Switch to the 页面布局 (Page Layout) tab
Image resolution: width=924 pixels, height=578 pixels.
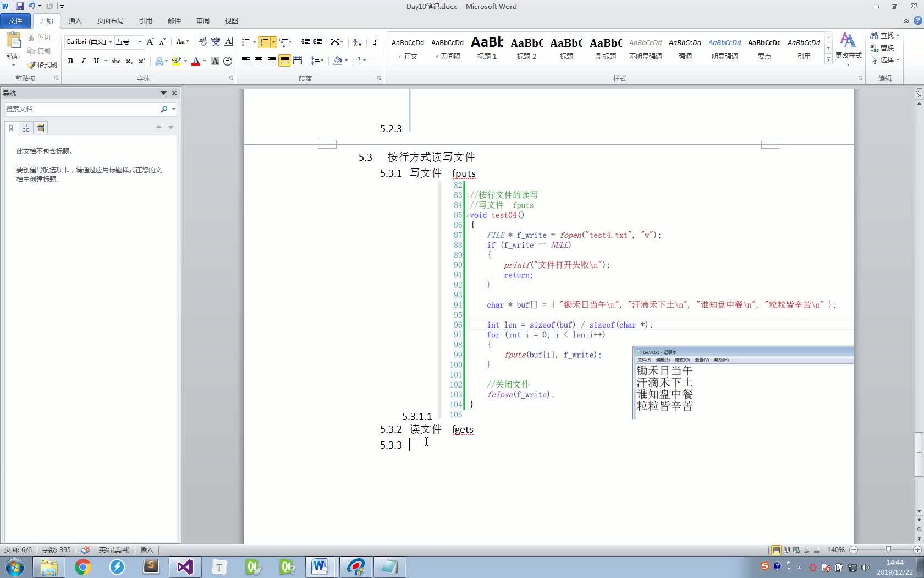[x=110, y=20]
